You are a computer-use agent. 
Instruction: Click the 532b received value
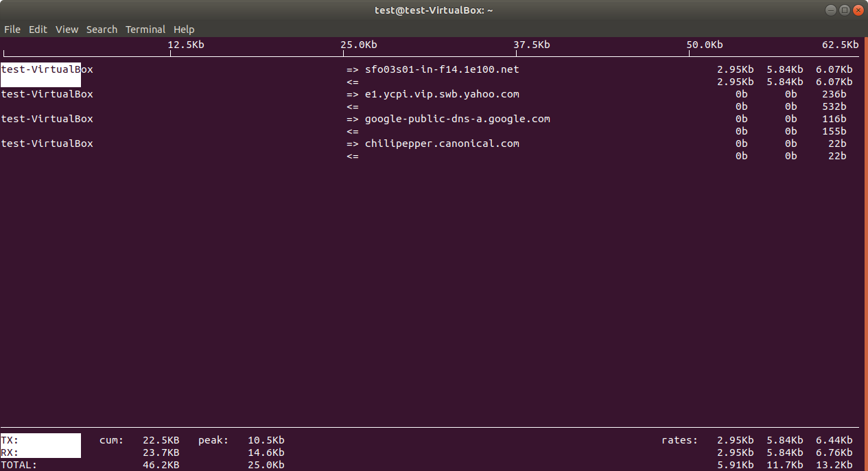(x=834, y=106)
